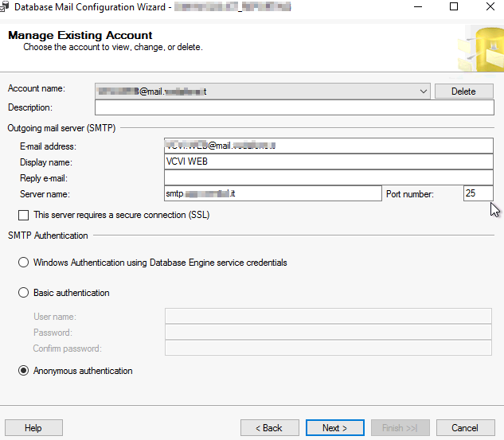
Task: Enable the secure connection (SSL) checkbox
Action: pos(24,215)
